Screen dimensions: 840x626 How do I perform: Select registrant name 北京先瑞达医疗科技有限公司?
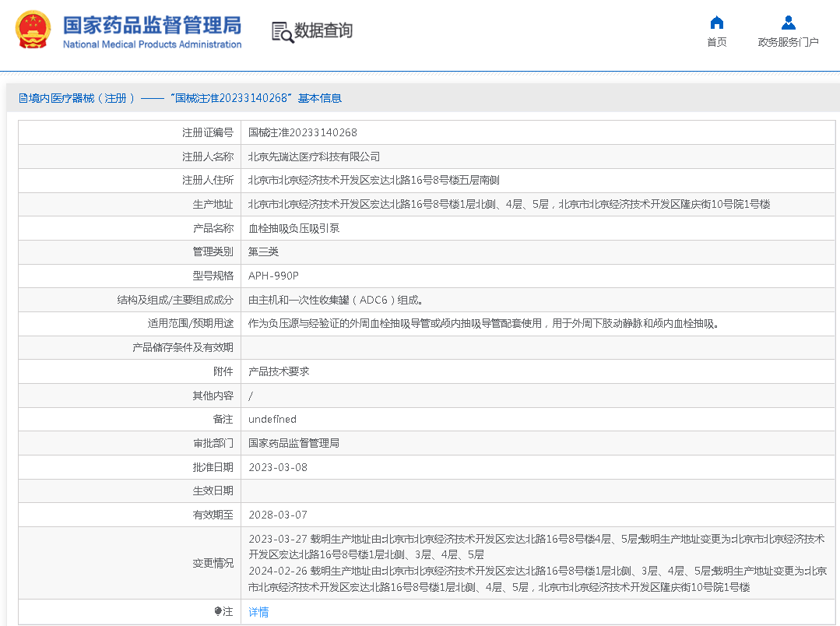[314, 156]
